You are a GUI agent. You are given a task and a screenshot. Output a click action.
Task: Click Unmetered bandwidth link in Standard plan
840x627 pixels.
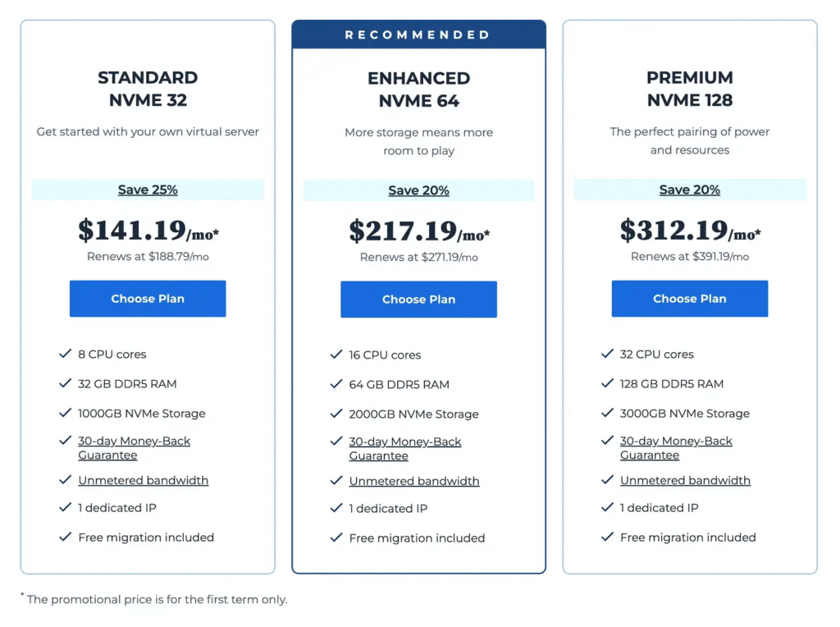pyautogui.click(x=143, y=480)
